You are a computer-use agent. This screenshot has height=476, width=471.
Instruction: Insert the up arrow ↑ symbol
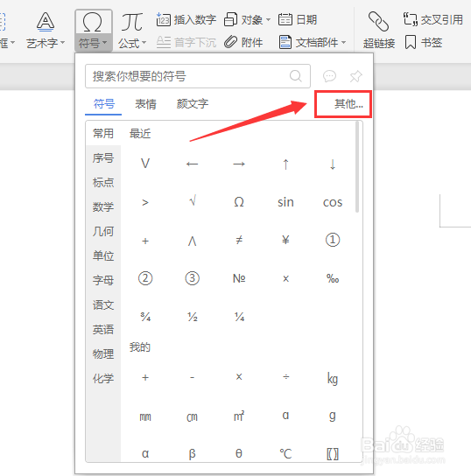(285, 164)
